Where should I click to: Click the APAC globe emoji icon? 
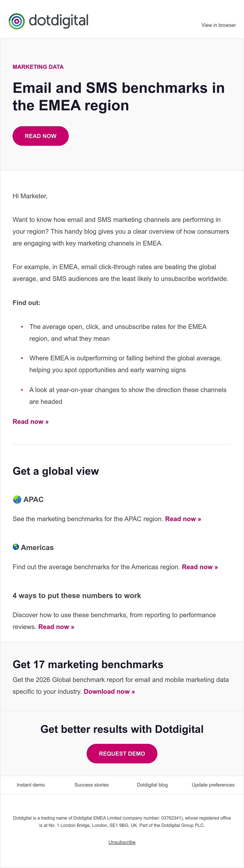tap(17, 499)
